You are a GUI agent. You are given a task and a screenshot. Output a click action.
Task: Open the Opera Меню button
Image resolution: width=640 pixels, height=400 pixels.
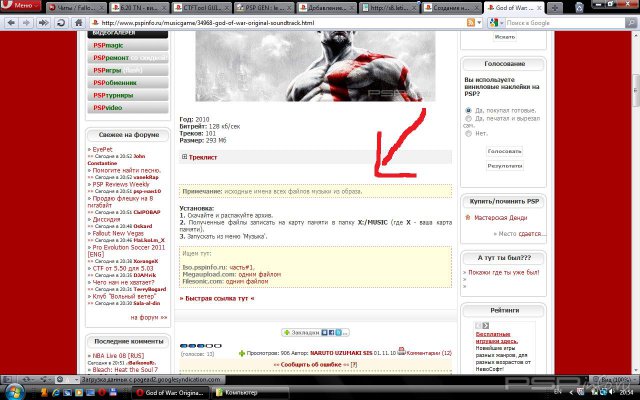click(x=22, y=7)
